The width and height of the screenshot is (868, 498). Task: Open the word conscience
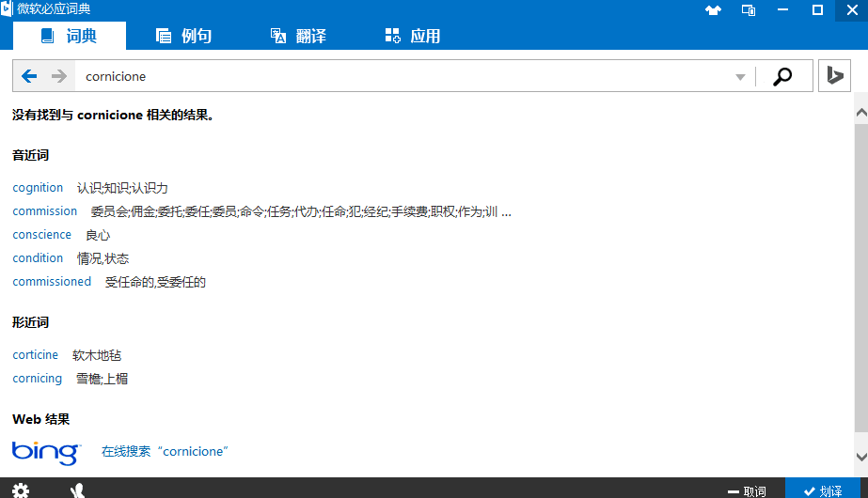pyautogui.click(x=42, y=235)
